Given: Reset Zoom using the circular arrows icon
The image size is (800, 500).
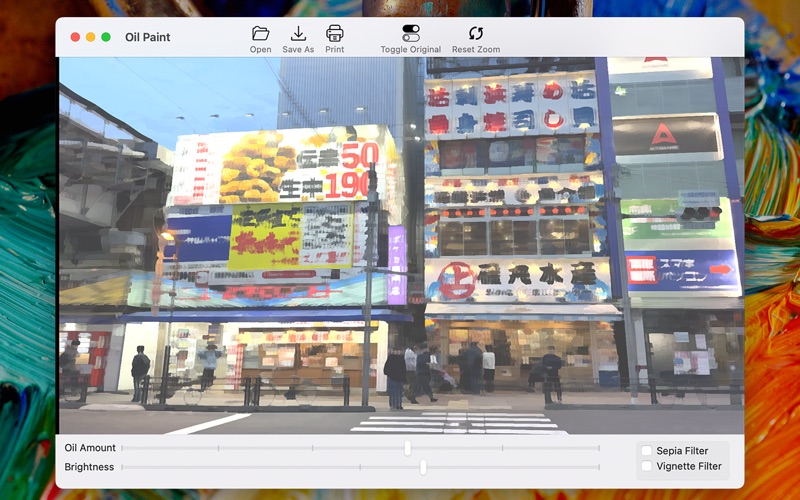Looking at the screenshot, I should click(x=476, y=34).
